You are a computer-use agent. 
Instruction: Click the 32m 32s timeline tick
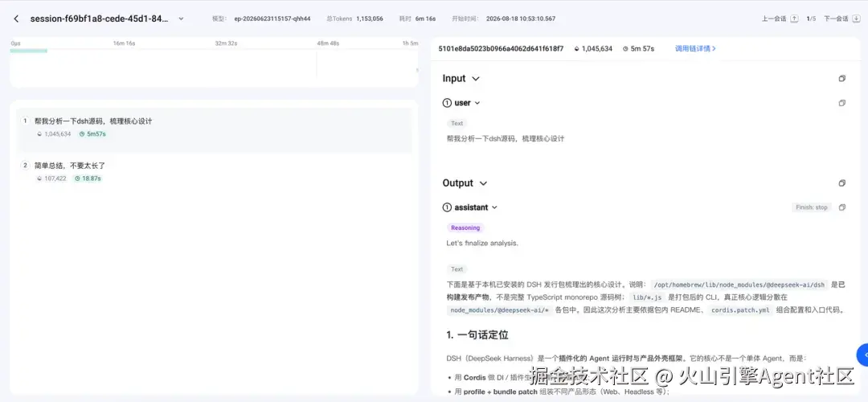click(x=226, y=43)
